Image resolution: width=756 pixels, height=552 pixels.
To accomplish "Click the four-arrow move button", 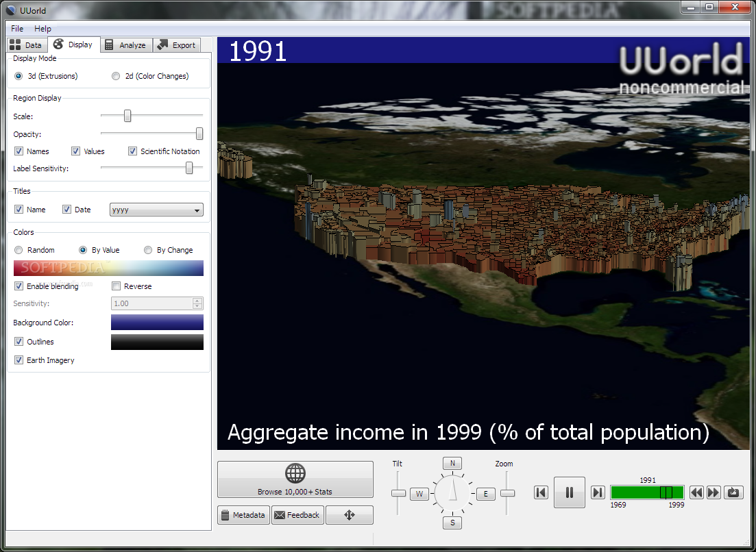I will (x=350, y=515).
